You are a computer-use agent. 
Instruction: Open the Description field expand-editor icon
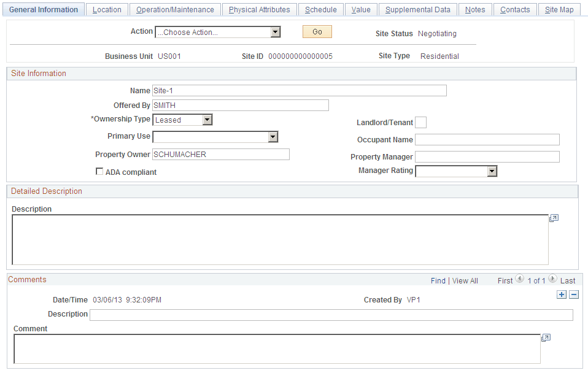(x=554, y=218)
